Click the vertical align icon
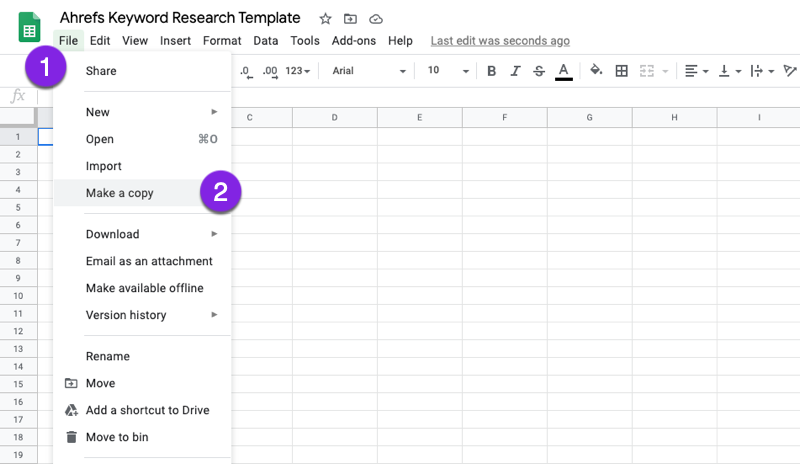800x464 pixels. (723, 71)
